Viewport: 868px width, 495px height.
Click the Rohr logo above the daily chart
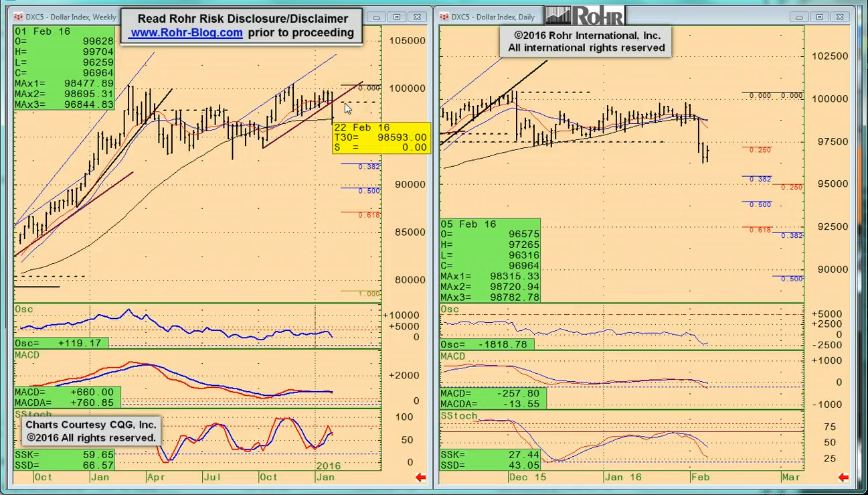pos(584,15)
